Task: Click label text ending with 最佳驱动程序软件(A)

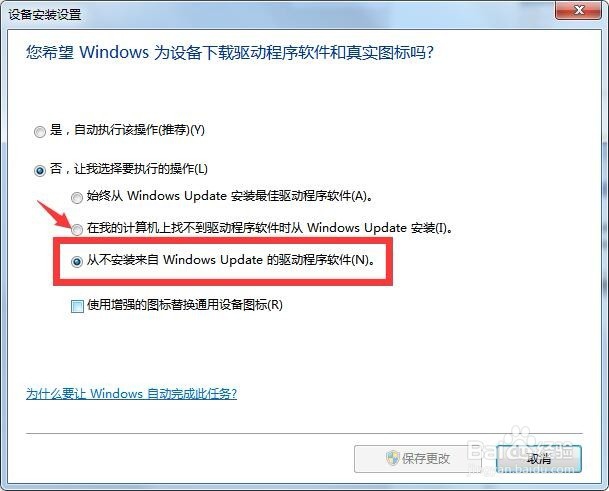Action: tap(230, 195)
